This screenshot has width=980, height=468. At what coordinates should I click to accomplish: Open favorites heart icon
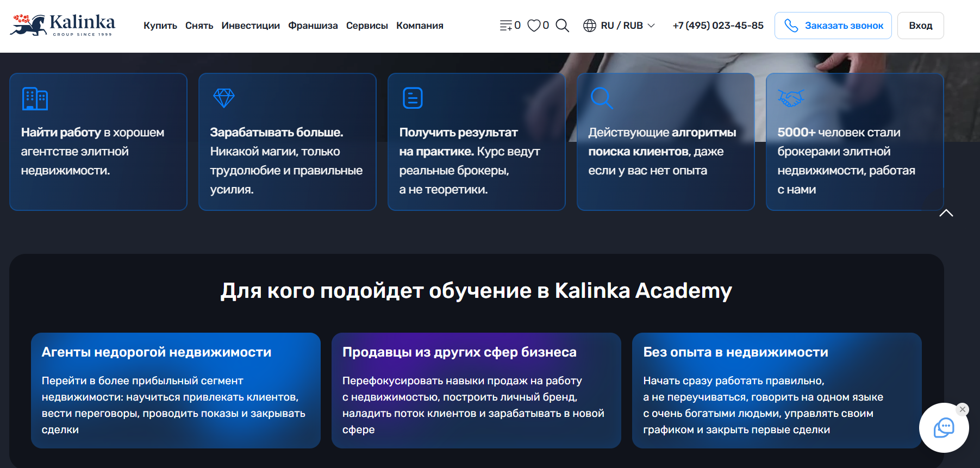534,26
